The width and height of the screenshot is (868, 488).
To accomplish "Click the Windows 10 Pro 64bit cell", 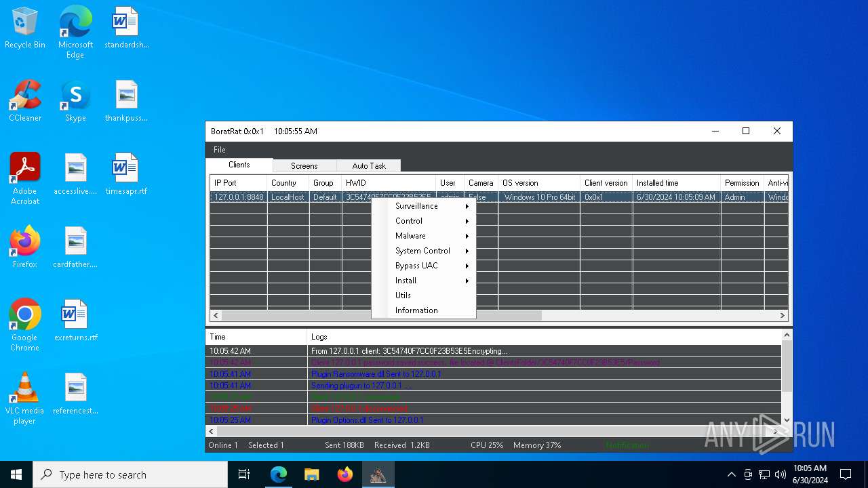I will (x=540, y=197).
